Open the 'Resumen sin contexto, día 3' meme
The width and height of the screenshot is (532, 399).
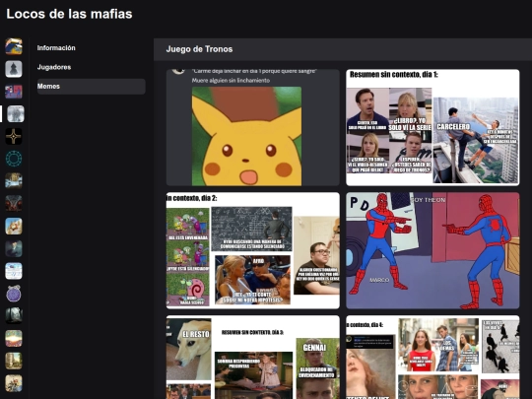(x=253, y=358)
